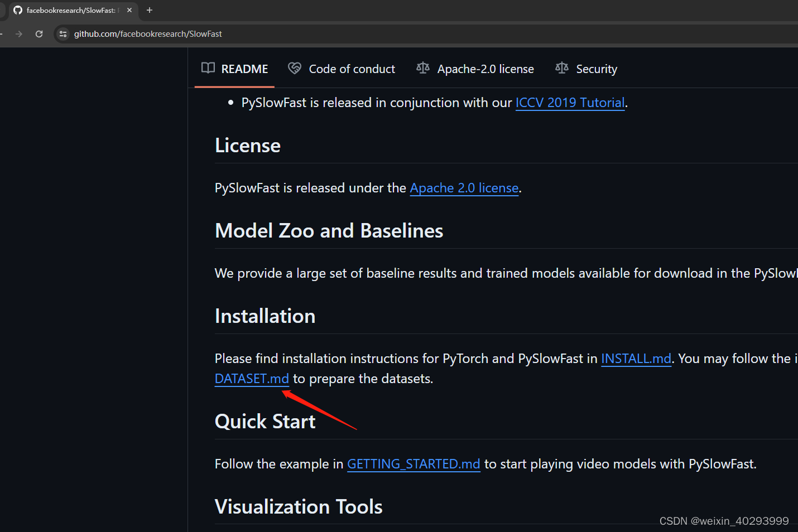Open a new browser tab
The image size is (798, 532).
point(150,10)
